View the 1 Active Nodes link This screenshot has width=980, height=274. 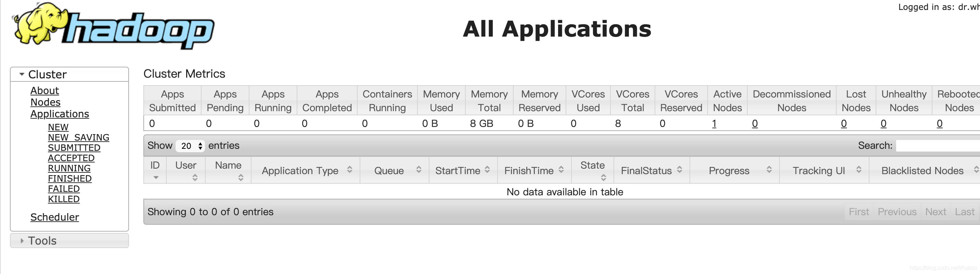tap(714, 124)
